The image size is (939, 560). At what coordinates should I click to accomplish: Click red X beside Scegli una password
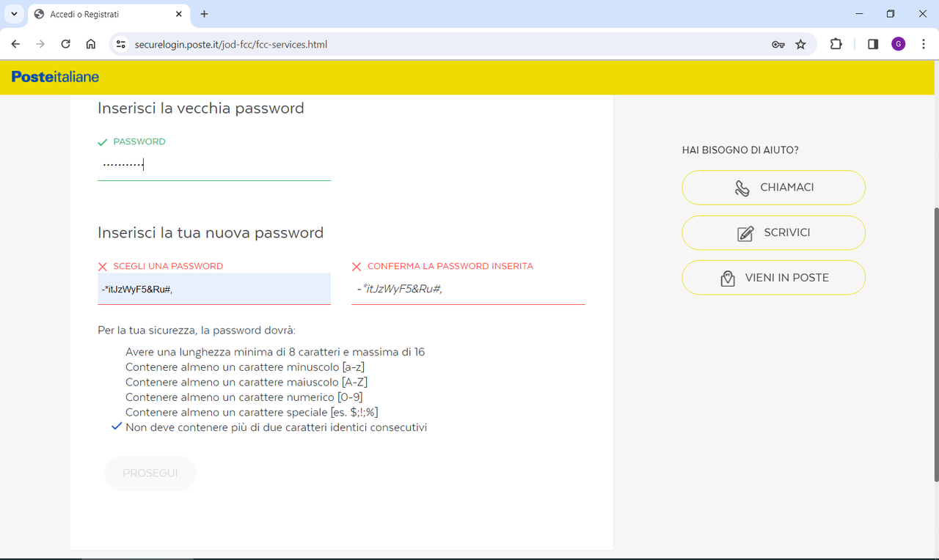pos(103,267)
